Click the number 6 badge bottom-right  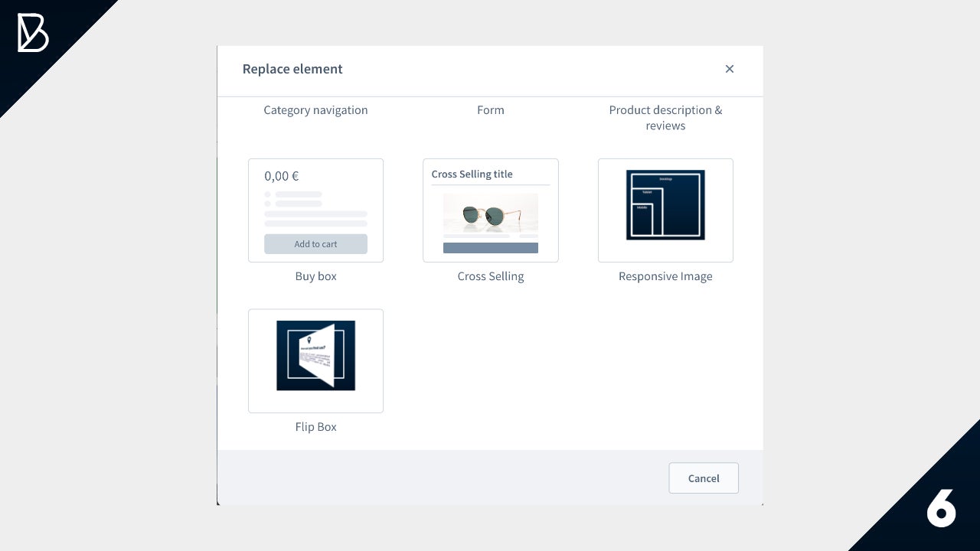941,507
